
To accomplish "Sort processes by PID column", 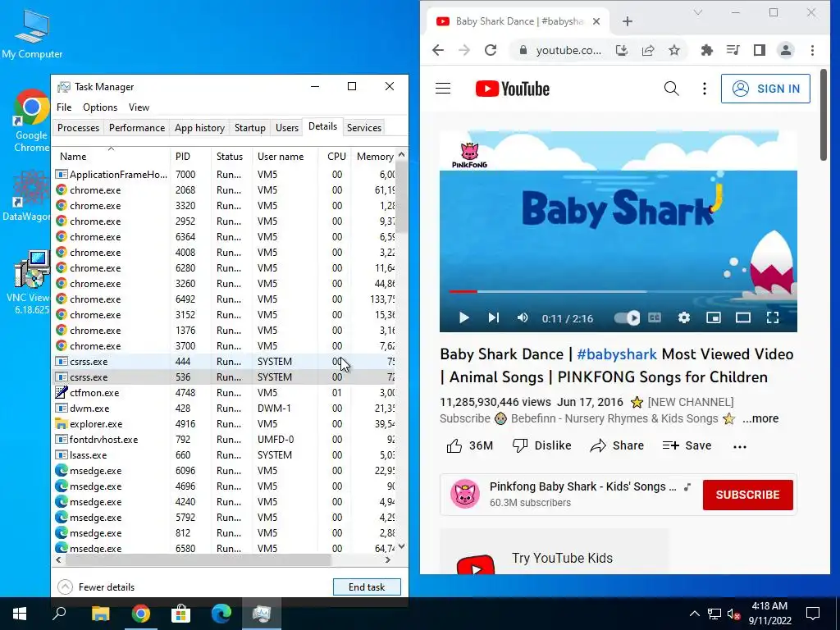I will tap(190, 157).
